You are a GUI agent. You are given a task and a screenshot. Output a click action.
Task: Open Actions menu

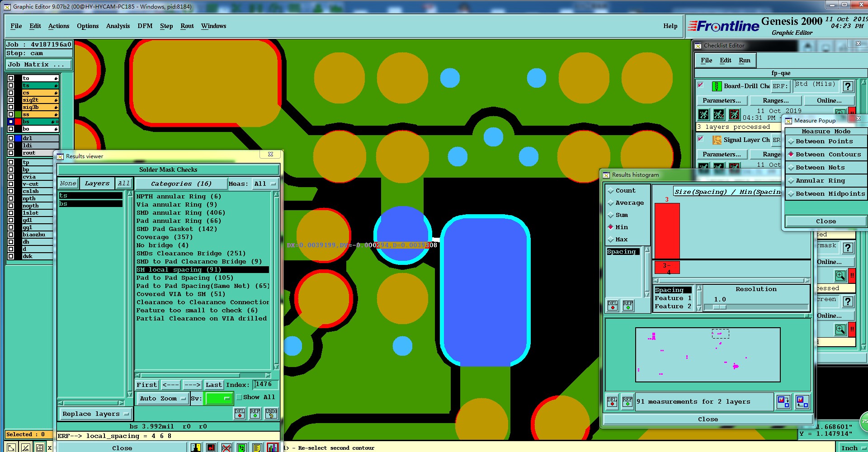[x=59, y=26]
